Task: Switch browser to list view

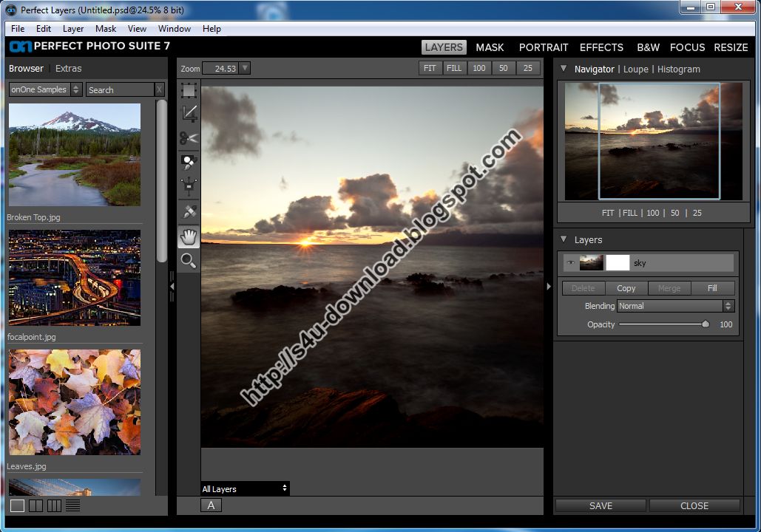Action: 72,506
